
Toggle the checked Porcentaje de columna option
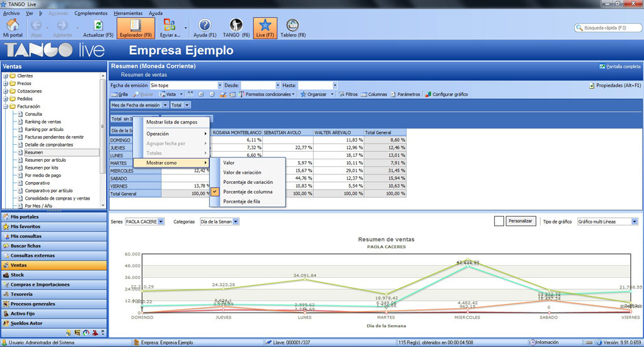point(248,192)
